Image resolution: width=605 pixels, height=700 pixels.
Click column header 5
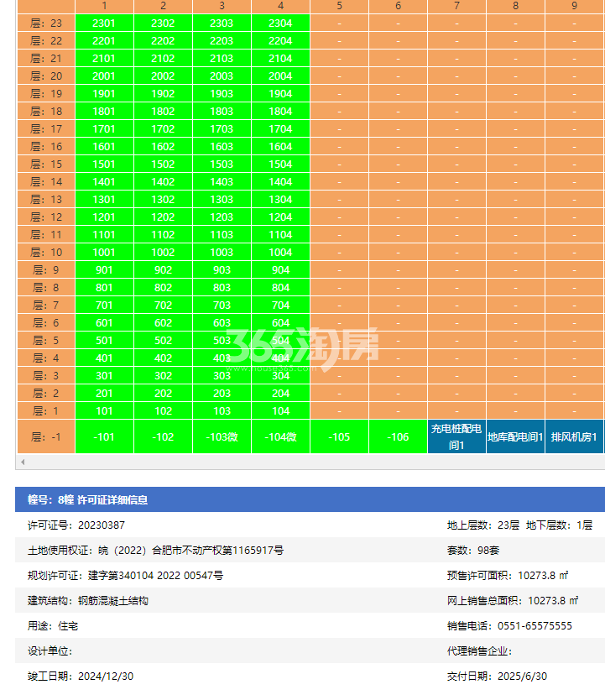(x=339, y=6)
